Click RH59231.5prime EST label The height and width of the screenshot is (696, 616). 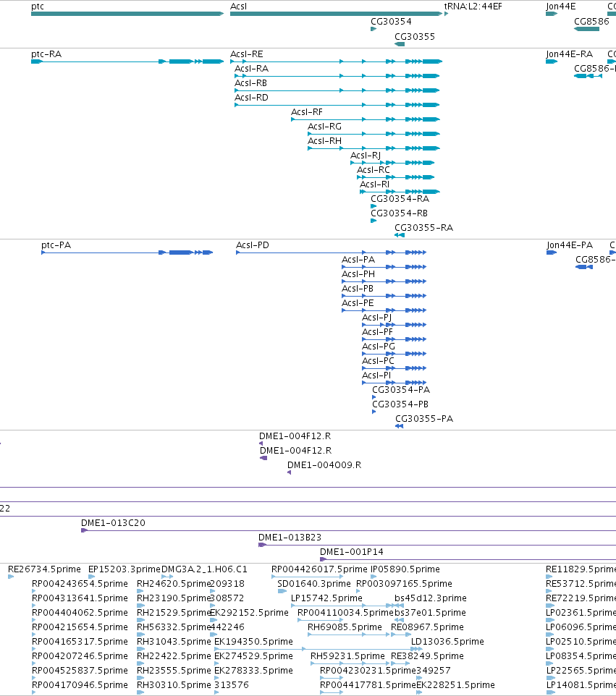click(x=347, y=656)
